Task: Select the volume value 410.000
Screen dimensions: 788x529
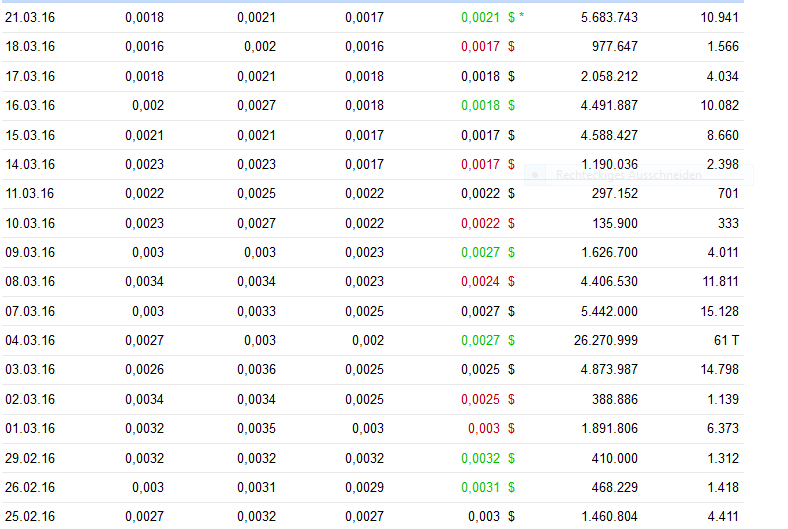Action: tap(615, 458)
